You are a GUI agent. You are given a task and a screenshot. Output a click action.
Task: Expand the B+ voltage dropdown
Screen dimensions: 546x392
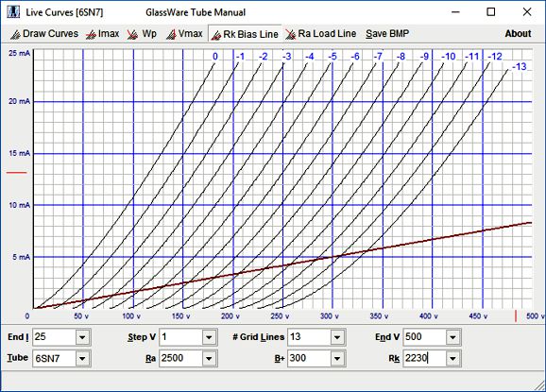[337, 358]
